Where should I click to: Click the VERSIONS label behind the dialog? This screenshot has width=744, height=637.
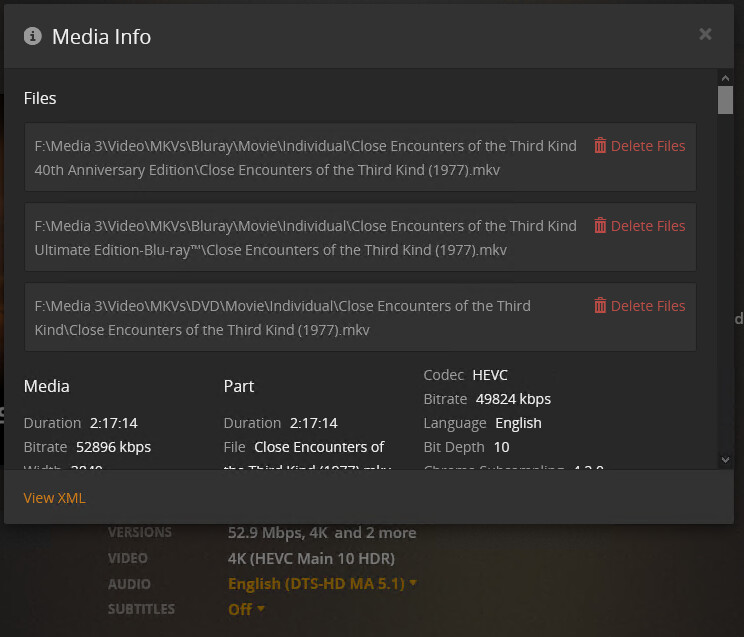(x=140, y=533)
